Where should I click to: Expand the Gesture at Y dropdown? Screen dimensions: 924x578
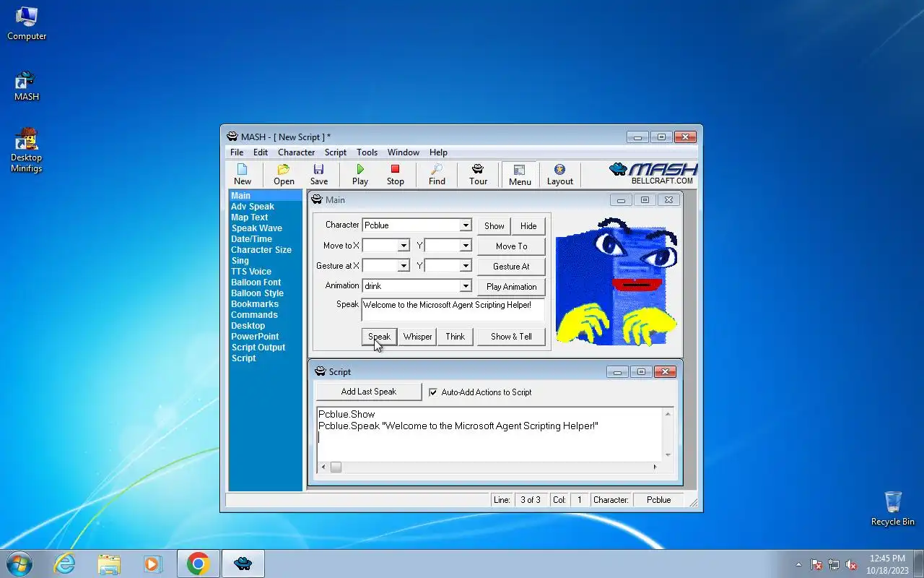[x=466, y=266]
